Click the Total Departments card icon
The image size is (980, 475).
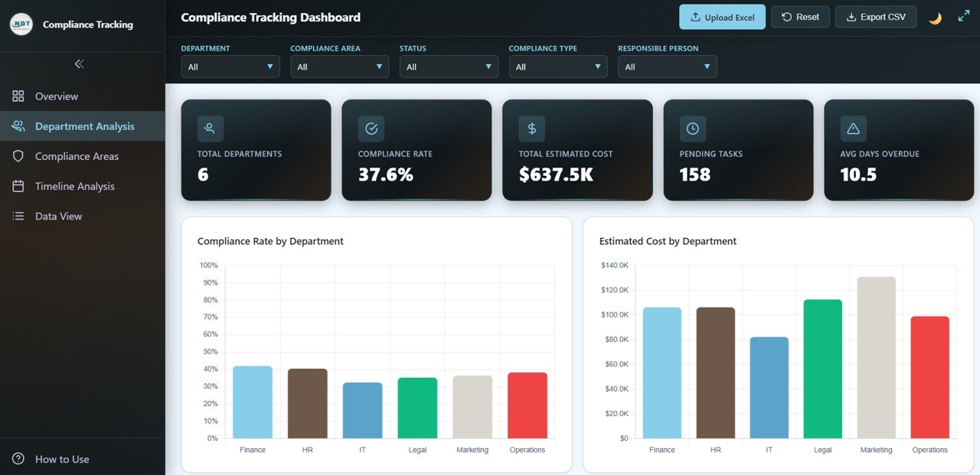coord(210,129)
